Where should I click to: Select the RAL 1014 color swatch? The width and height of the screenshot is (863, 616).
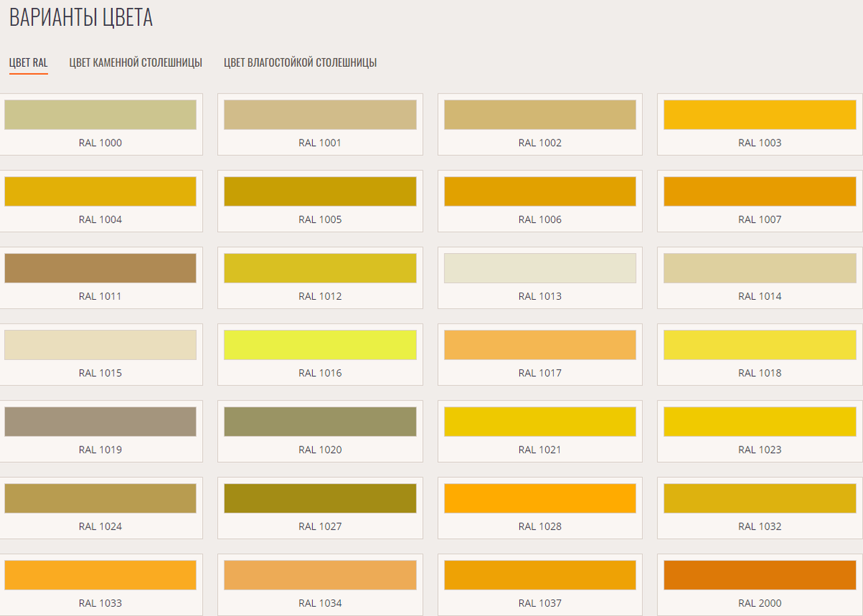pos(760,268)
